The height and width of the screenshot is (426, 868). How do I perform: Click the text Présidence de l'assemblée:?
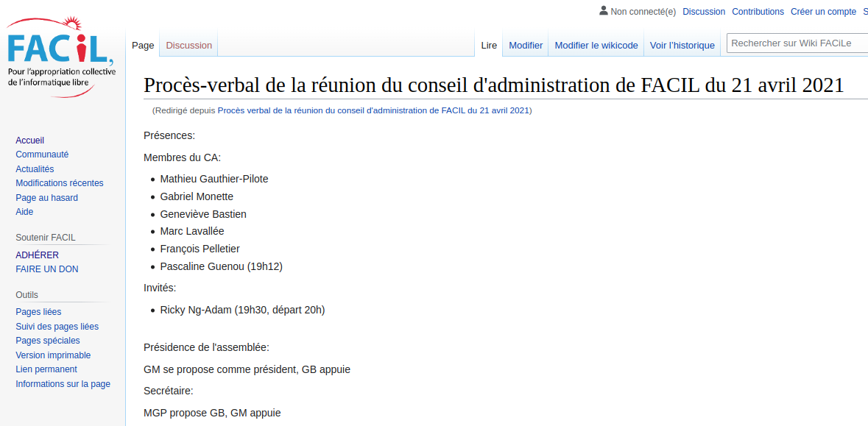point(206,347)
